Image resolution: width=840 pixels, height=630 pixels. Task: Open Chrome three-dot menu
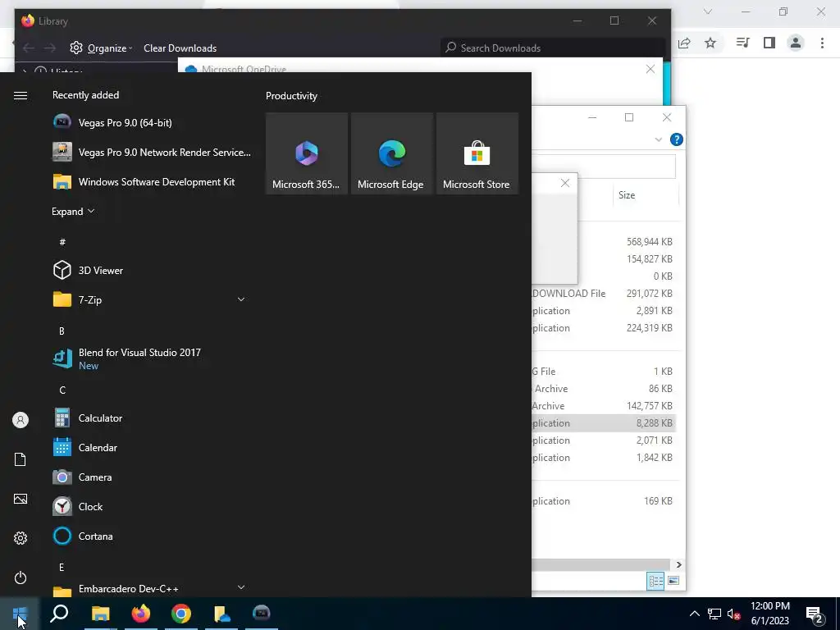pyautogui.click(x=822, y=43)
